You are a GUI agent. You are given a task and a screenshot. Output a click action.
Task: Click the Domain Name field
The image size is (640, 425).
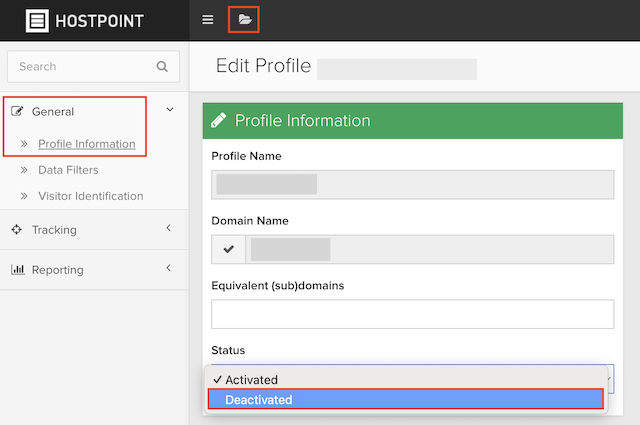430,249
